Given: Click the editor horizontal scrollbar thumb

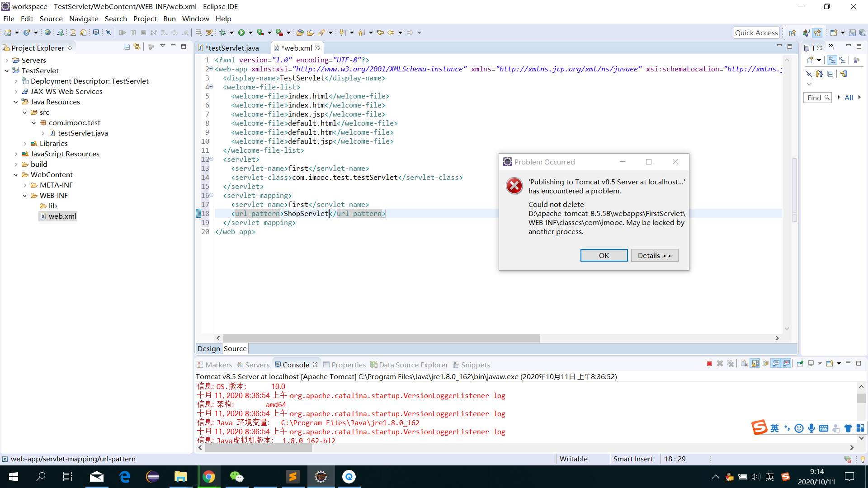Looking at the screenshot, I should (381, 338).
